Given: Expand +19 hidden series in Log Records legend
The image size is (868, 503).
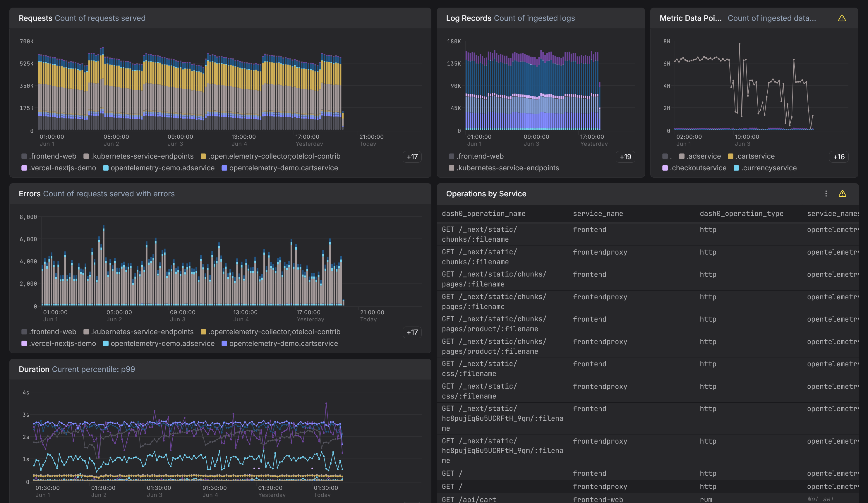Looking at the screenshot, I should (x=625, y=157).
